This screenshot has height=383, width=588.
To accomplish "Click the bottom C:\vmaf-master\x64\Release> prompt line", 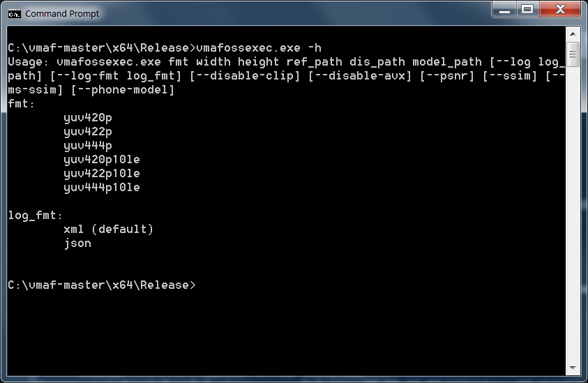I will tap(102, 285).
